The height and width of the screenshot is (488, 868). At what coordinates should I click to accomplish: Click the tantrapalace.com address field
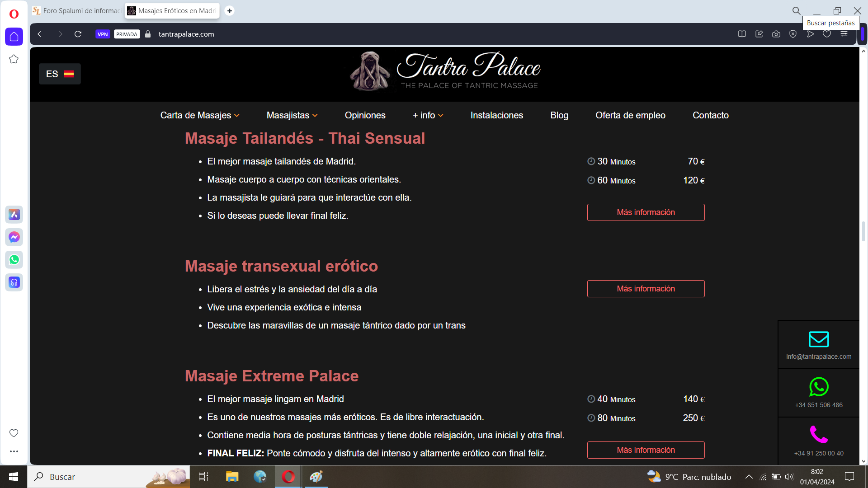186,34
